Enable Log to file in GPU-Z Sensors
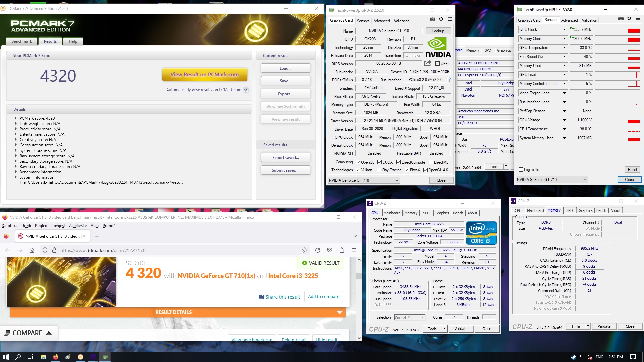644x362 pixels. coord(521,170)
